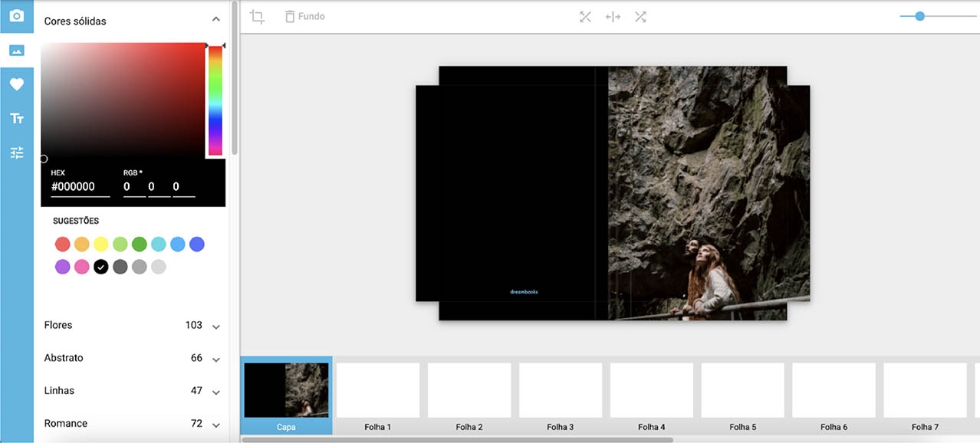Select the text tool in sidebar
980x443 pixels.
(x=17, y=118)
